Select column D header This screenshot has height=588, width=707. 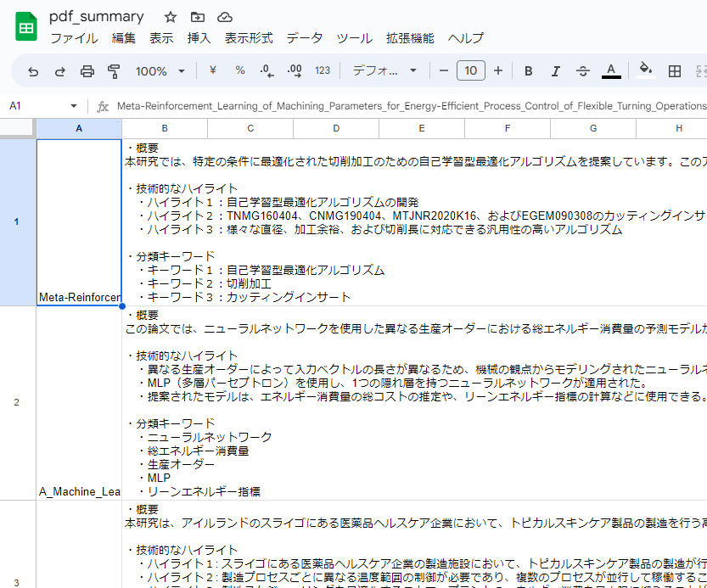(336, 128)
